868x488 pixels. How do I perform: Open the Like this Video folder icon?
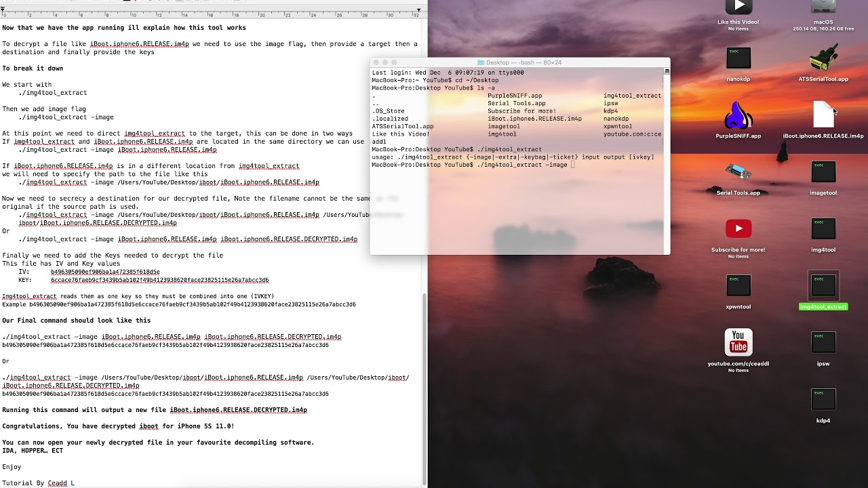(738, 7)
